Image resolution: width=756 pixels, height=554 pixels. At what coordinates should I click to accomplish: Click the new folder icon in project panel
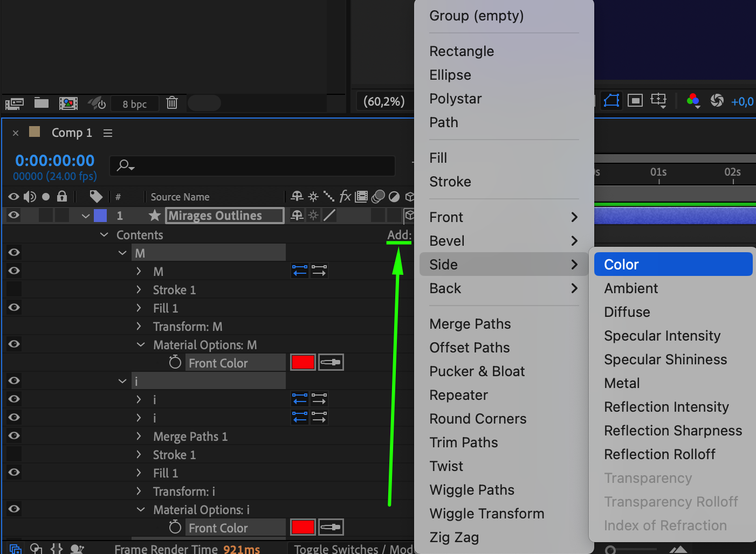pyautogui.click(x=42, y=102)
